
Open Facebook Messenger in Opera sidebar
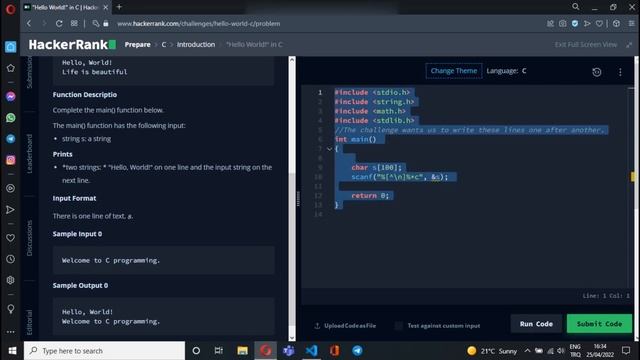11,97
